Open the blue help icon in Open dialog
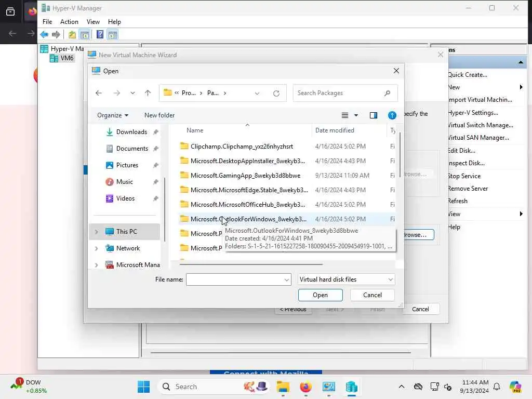 (392, 115)
